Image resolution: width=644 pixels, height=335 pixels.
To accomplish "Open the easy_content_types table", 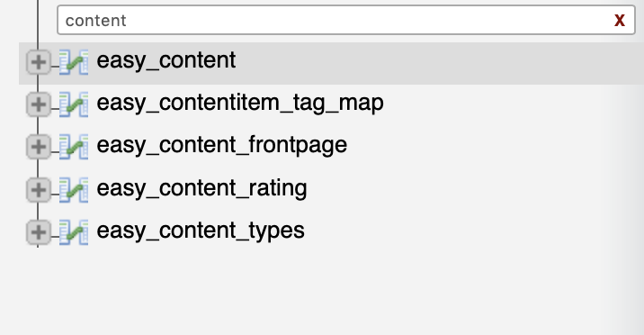I will pos(201,231).
